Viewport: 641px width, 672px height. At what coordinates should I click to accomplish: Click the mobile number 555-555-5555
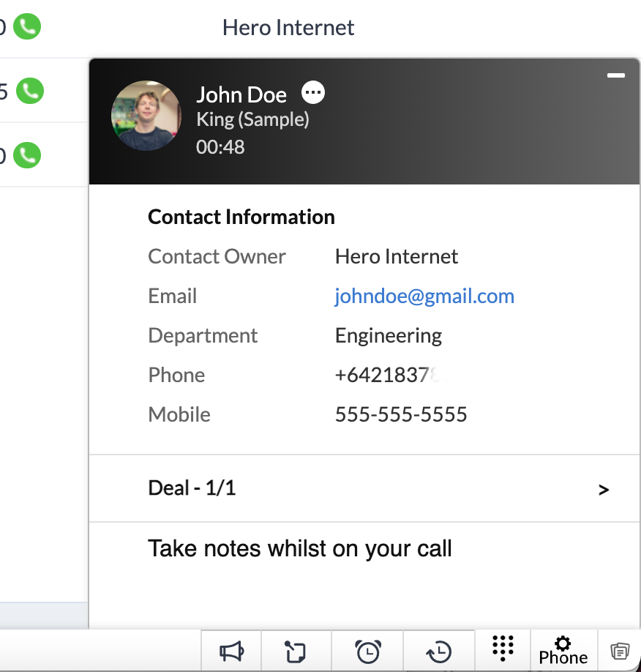click(x=401, y=414)
